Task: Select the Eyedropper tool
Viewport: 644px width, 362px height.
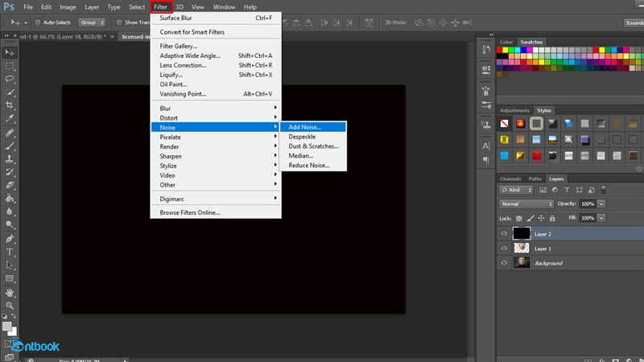Action: click(10, 118)
